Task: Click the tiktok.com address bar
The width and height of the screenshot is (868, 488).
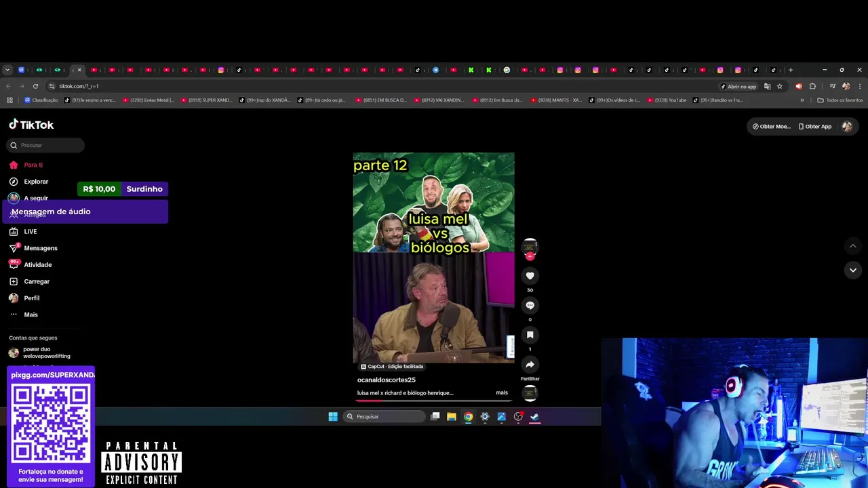Action: (380, 86)
